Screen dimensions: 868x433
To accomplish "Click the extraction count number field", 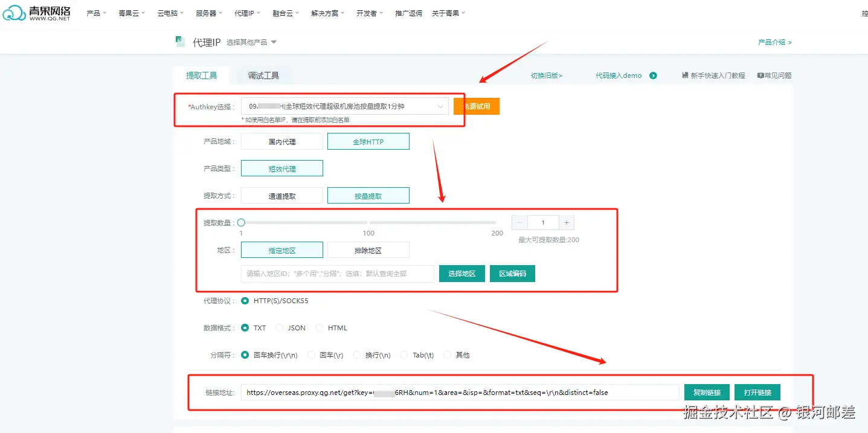I will (x=543, y=223).
